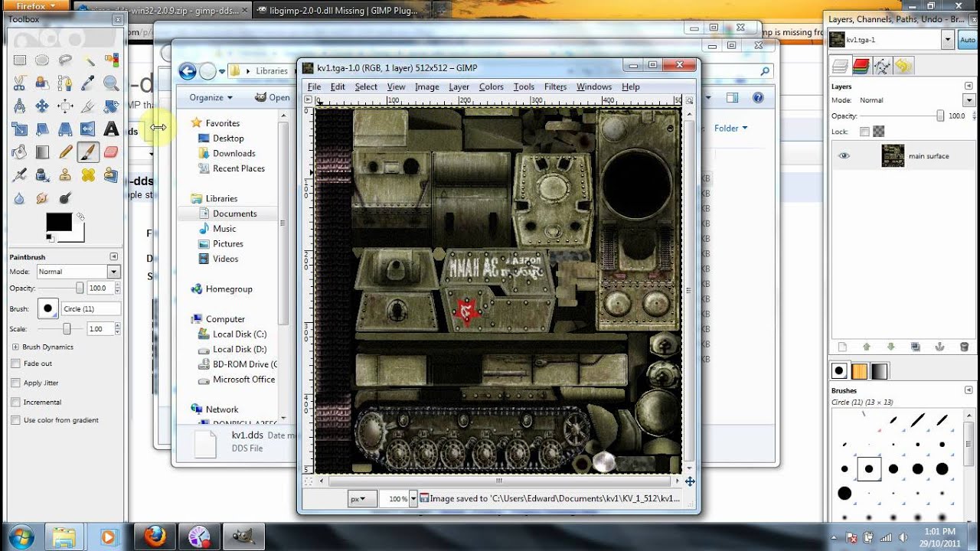
Task: Select the Flip tool
Action: (x=88, y=129)
